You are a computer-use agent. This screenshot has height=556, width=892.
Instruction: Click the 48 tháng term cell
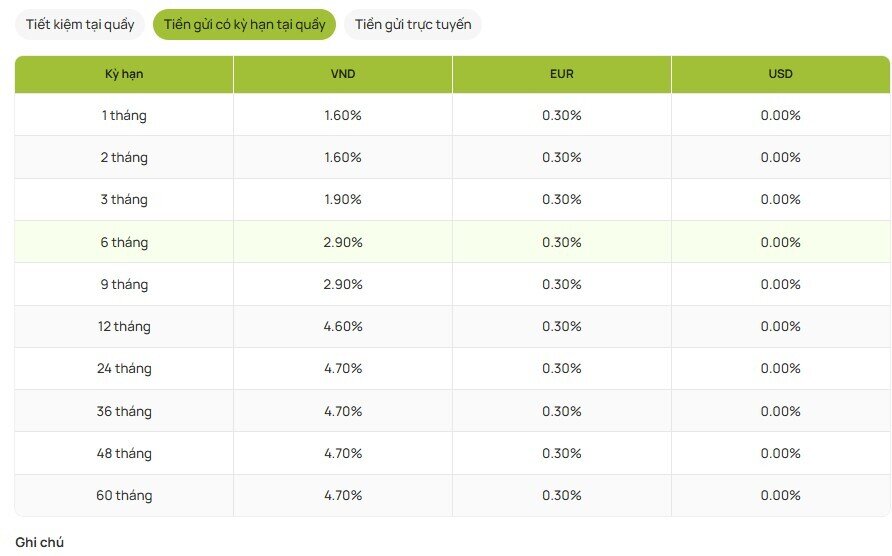[x=124, y=453]
